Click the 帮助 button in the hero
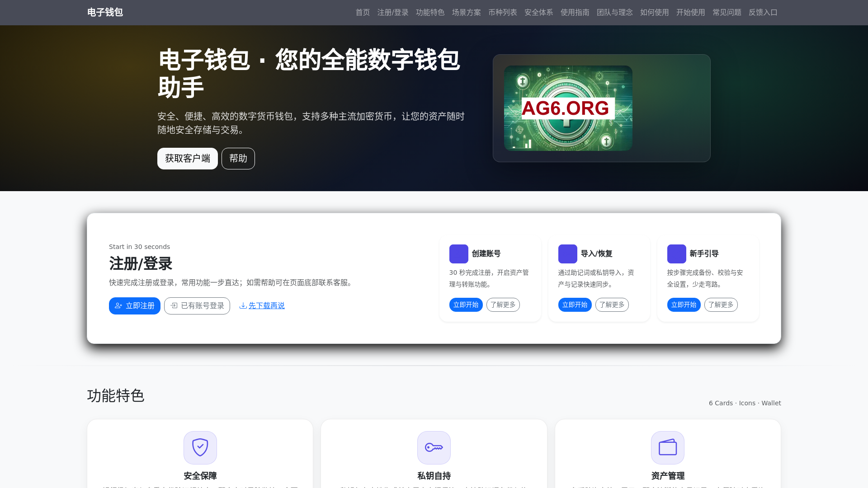 [238, 159]
